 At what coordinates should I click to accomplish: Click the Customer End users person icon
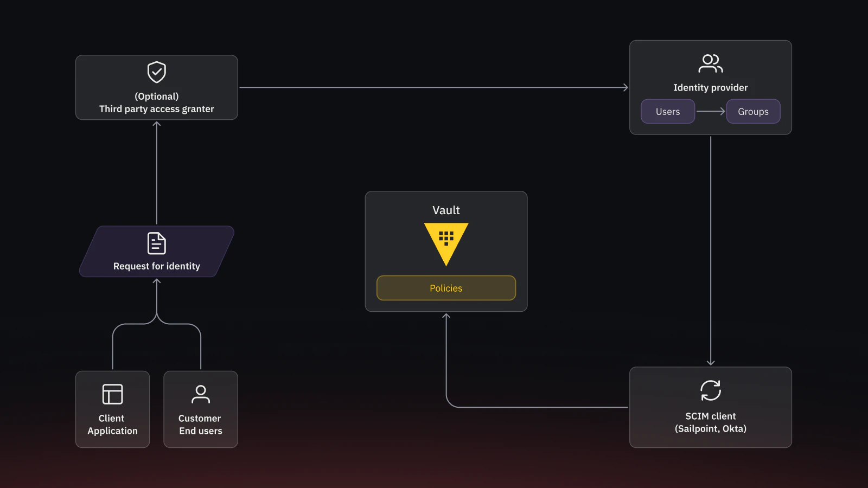201,394
